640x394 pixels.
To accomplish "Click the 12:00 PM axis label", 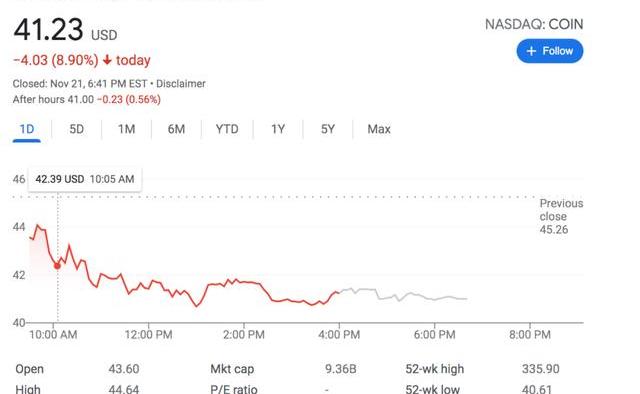I will (x=149, y=335).
